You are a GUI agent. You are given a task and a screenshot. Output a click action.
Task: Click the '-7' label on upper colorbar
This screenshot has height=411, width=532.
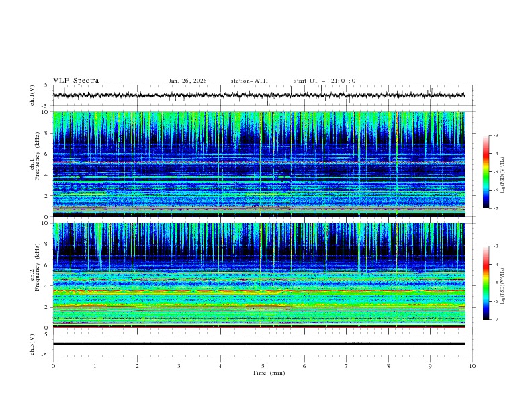[x=496, y=208]
